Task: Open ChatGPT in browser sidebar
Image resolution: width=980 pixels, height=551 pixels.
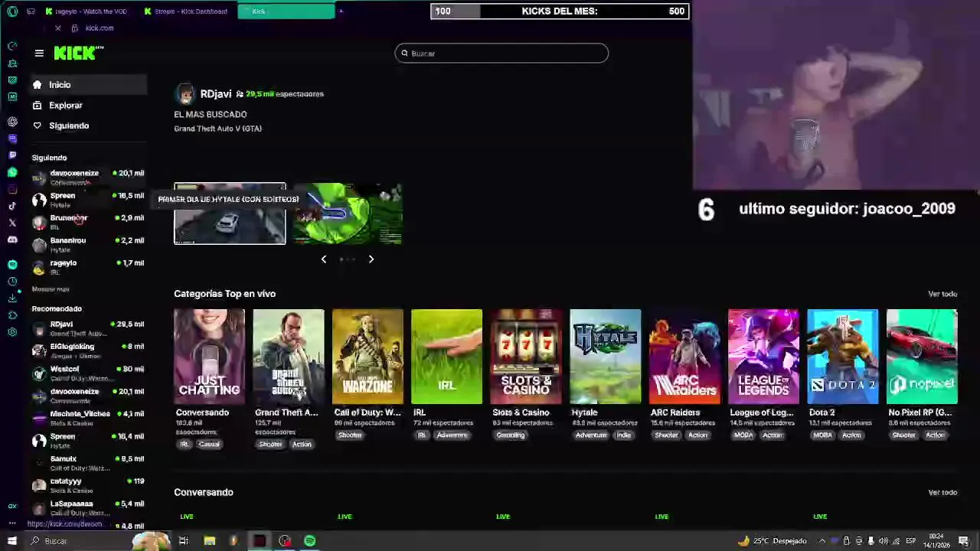Action: [12, 122]
